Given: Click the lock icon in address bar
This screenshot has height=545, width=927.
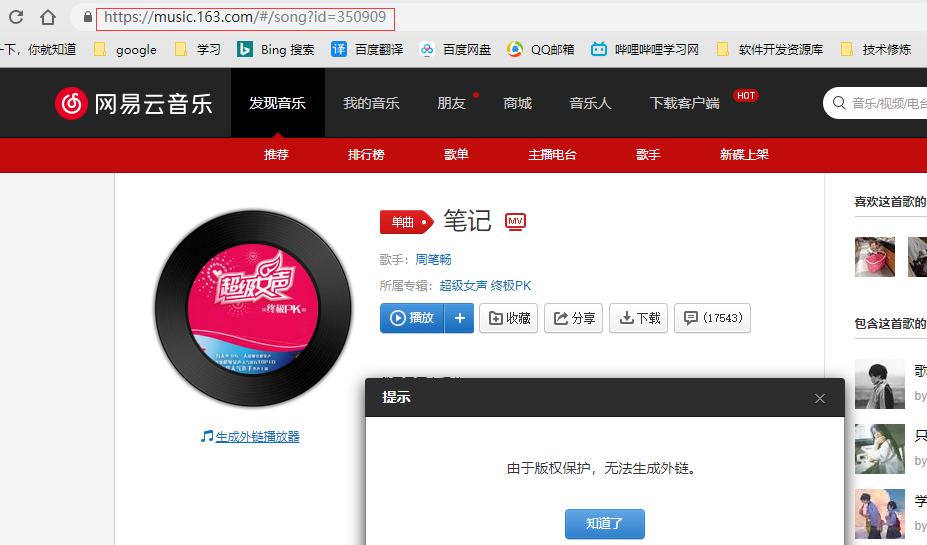Looking at the screenshot, I should tap(87, 17).
